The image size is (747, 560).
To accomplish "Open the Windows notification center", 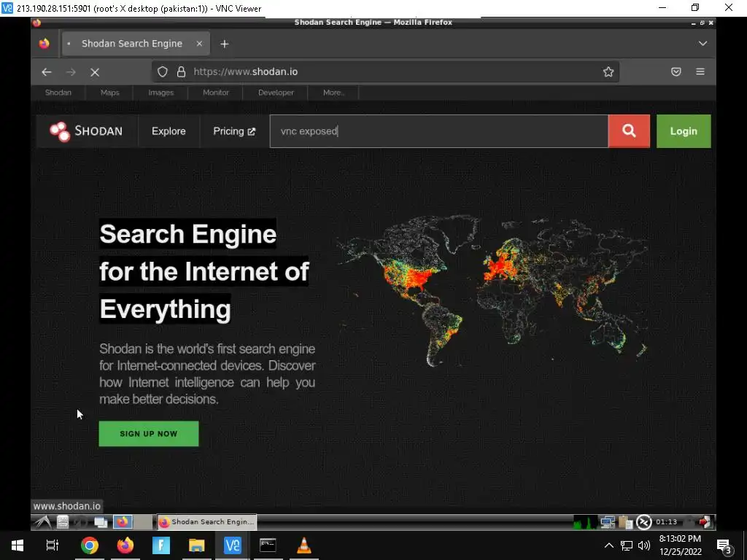I will pos(724,545).
